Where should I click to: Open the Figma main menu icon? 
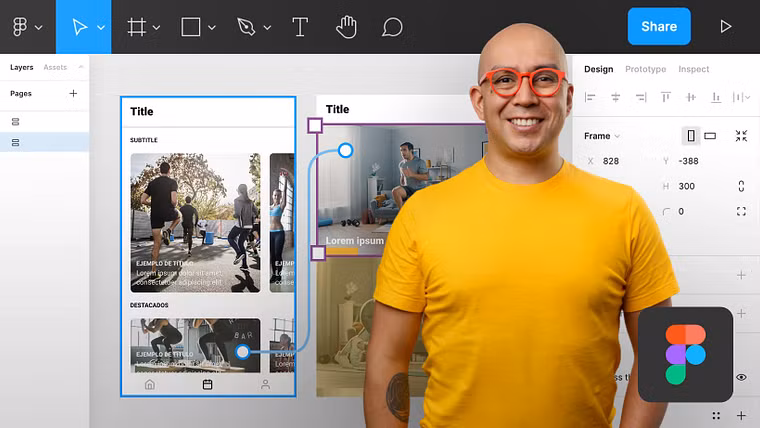pyautogui.click(x=20, y=27)
